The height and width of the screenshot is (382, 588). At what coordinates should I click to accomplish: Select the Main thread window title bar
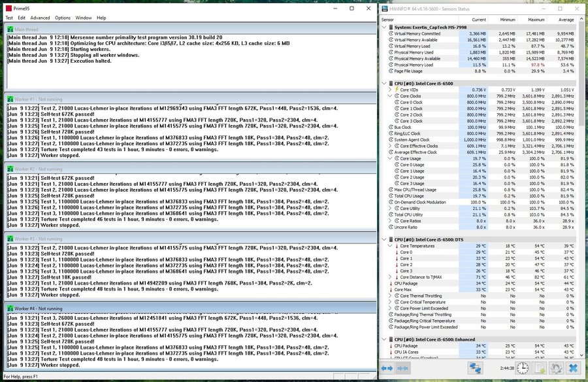[190, 29]
